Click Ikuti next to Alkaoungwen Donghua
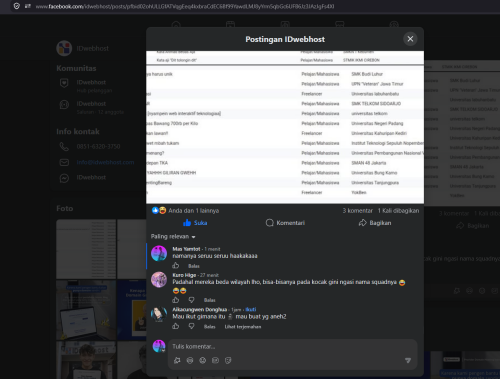 pyautogui.click(x=251, y=309)
